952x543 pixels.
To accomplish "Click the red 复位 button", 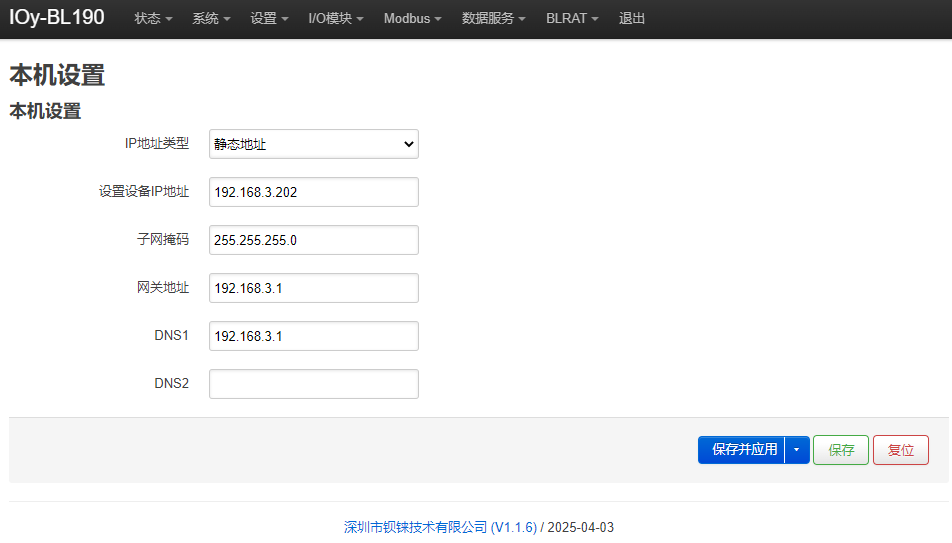I will tap(901, 449).
